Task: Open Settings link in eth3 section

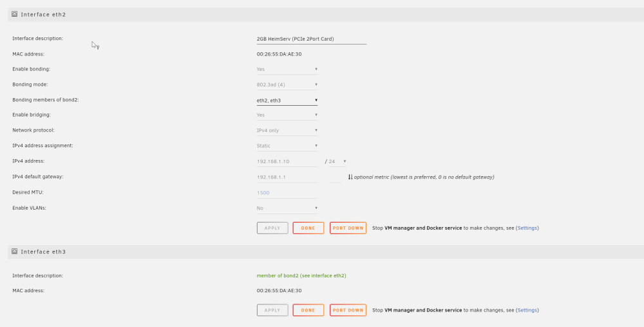Action: tap(527, 310)
